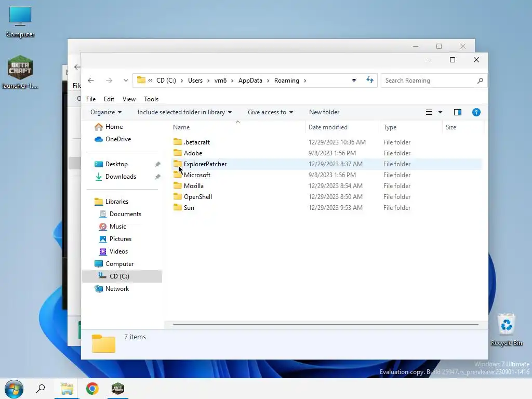Image resolution: width=532 pixels, height=399 pixels.
Task: Sort by the Size column header
Action: [463, 127]
